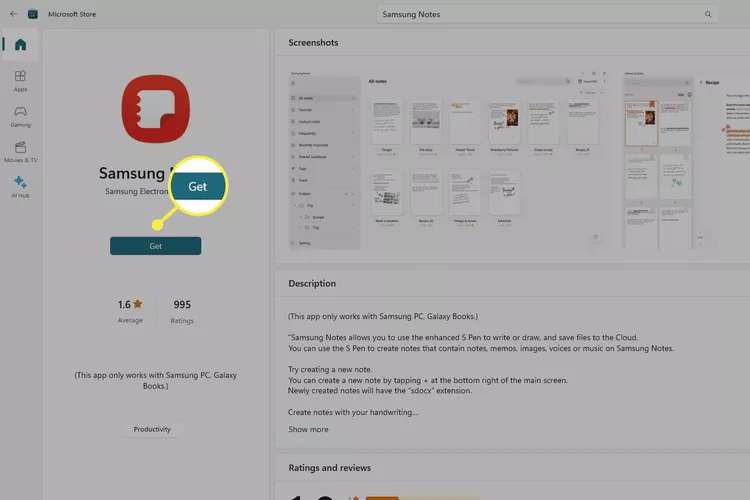This screenshot has height=500, width=750.
Task: Click the Microsoft Store bag icon
Action: [34, 14]
